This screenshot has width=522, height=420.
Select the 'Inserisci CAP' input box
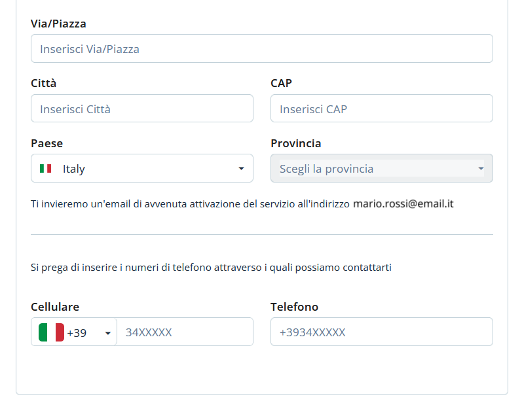381,109
